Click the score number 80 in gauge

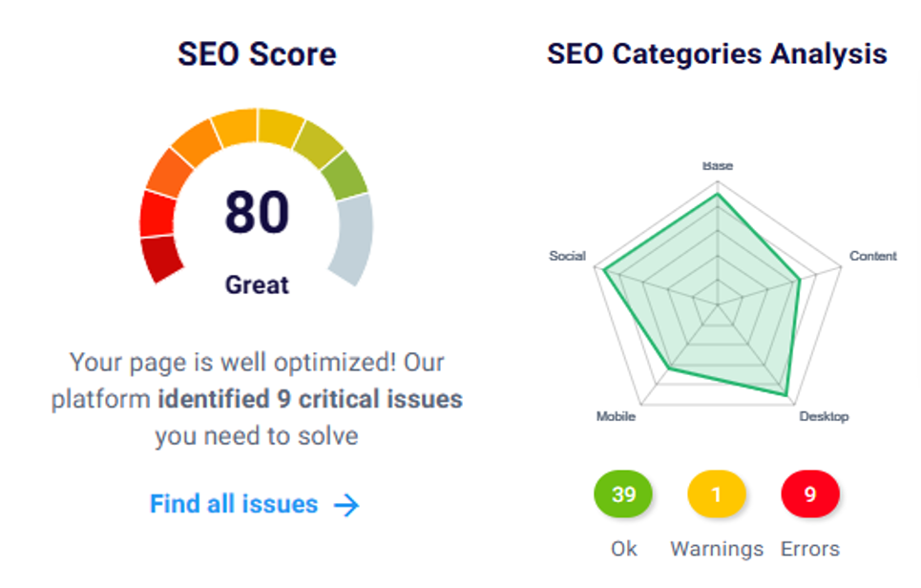(257, 212)
